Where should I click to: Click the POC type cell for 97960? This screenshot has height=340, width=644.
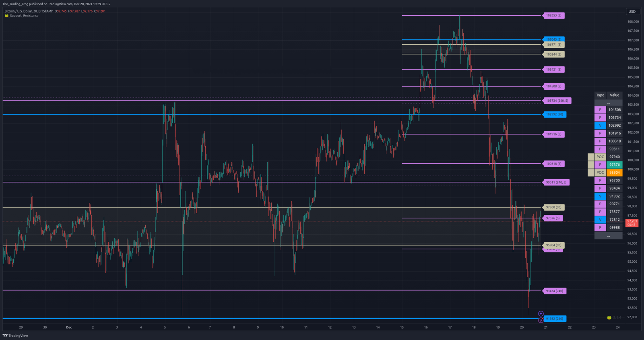pyautogui.click(x=600, y=157)
